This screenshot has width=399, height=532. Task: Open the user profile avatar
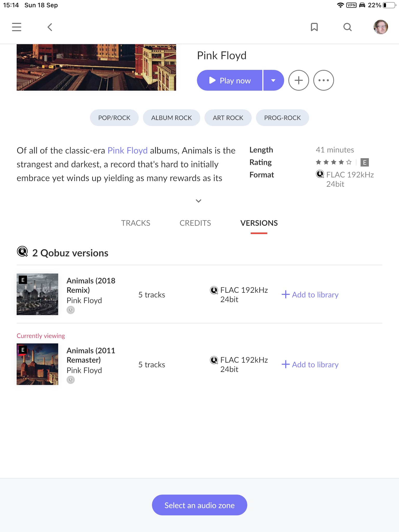(x=381, y=27)
